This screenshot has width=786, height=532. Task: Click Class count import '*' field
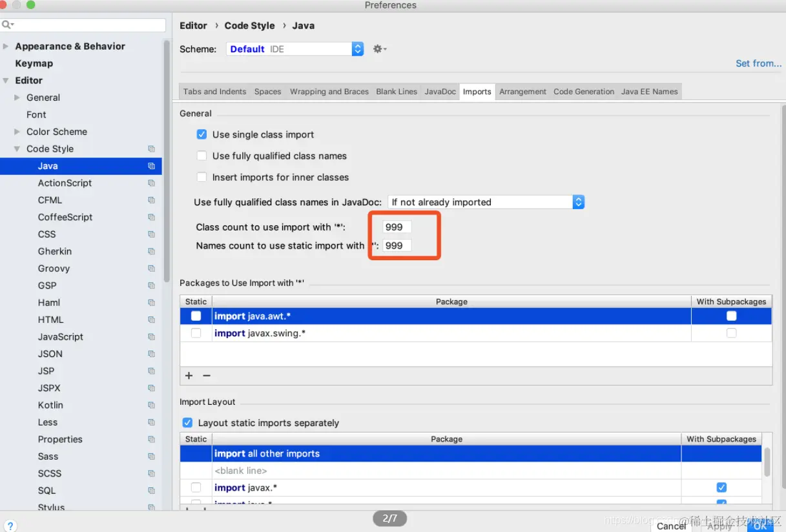click(397, 227)
